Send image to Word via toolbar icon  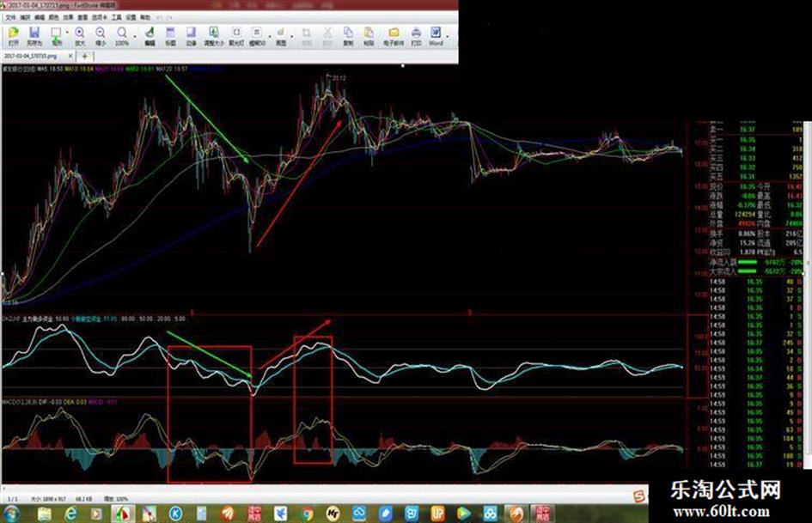point(436,36)
